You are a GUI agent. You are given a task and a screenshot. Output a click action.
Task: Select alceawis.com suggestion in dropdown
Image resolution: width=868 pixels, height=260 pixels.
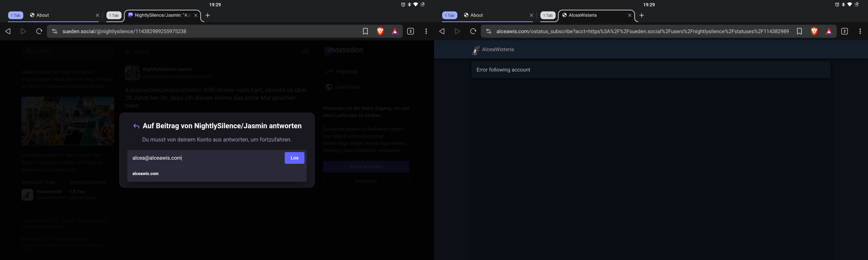[x=146, y=174]
